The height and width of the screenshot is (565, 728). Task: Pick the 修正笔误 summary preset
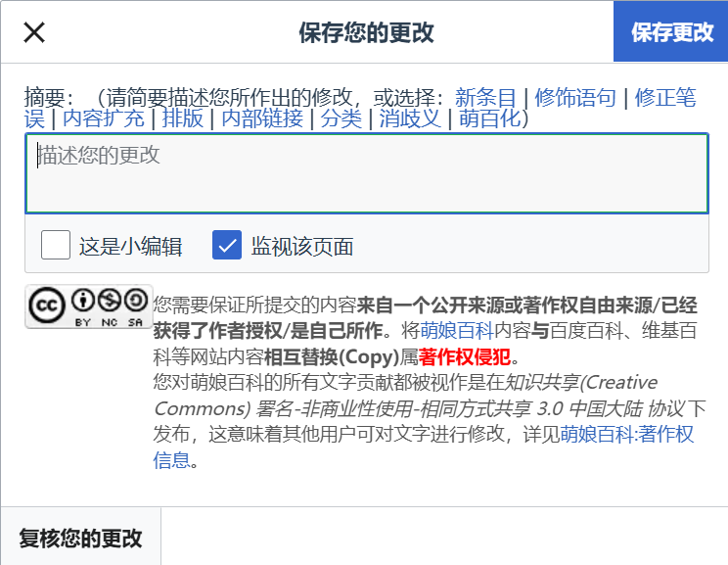[x=665, y=98]
